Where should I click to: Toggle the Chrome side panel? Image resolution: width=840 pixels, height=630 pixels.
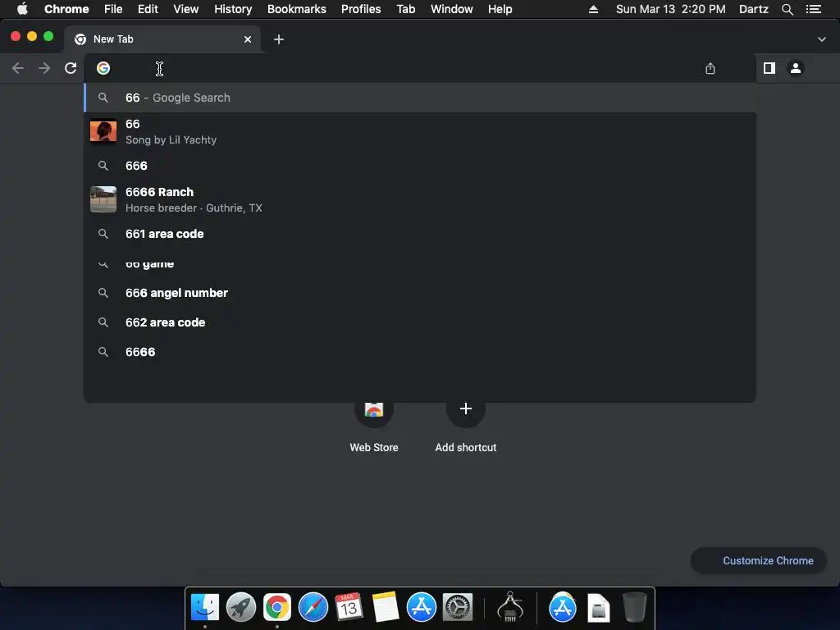[x=769, y=68]
